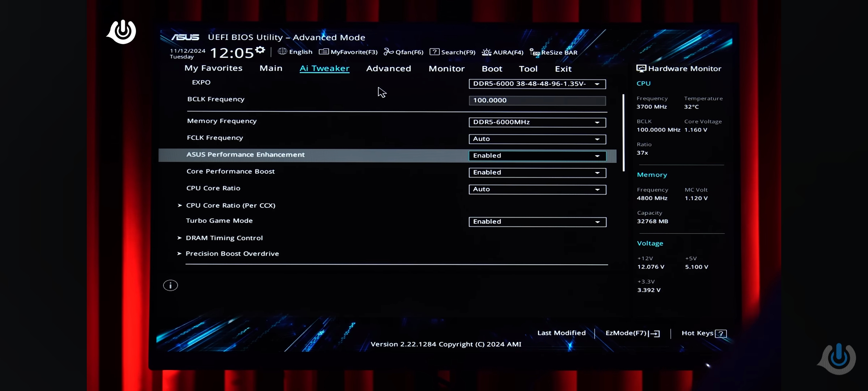Click the Ratio value 37x
868x391 pixels.
(x=642, y=153)
